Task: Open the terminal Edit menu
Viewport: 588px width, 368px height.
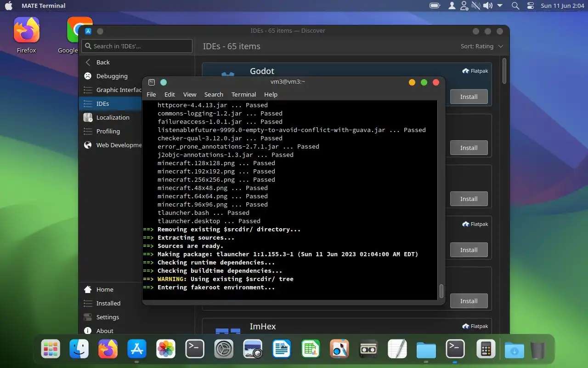Action: click(170, 94)
